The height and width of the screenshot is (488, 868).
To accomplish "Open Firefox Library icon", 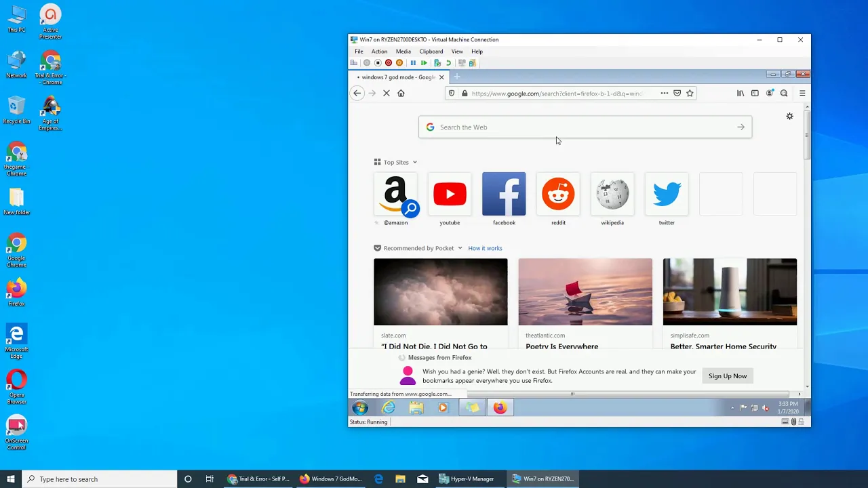I will pos(741,94).
